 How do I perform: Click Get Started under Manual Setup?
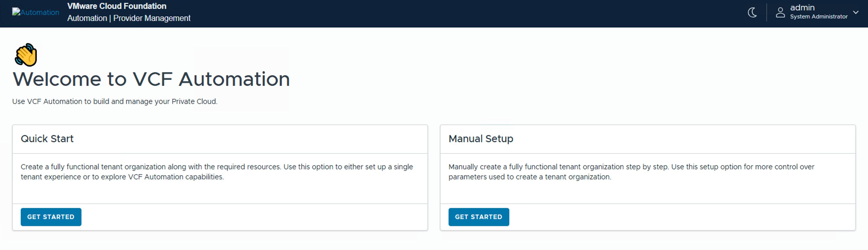coord(478,217)
